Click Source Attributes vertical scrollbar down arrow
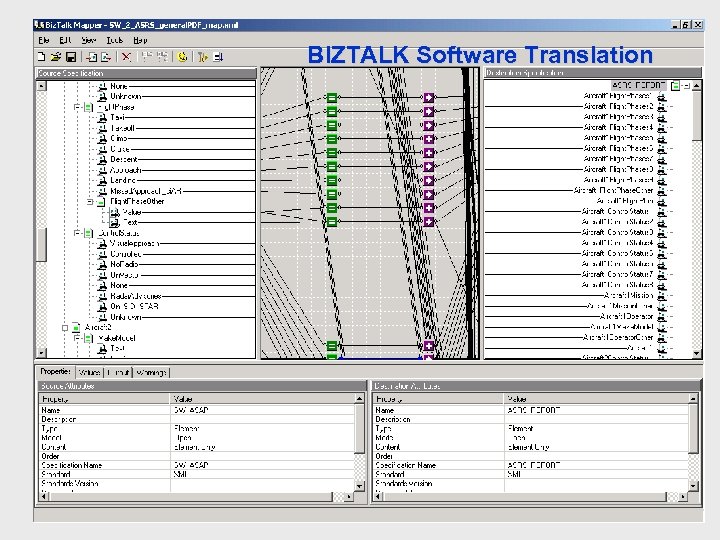This screenshot has width=720, height=540. [360, 486]
